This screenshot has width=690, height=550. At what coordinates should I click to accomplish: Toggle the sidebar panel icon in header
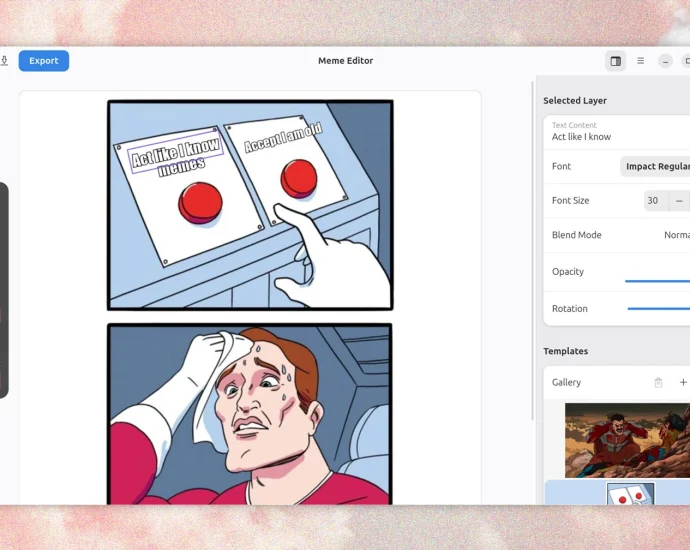[x=616, y=61]
